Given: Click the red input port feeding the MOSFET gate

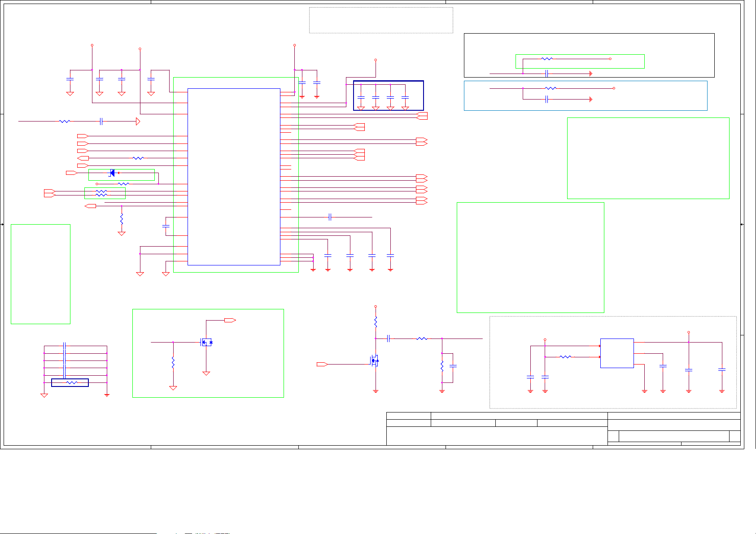Looking at the screenshot, I should point(322,364).
